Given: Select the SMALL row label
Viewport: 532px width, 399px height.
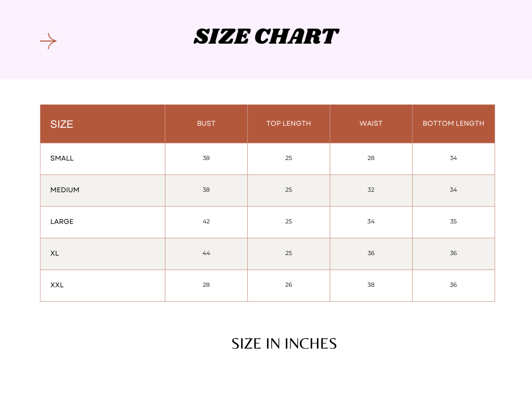Looking at the screenshot, I should click(62, 158).
